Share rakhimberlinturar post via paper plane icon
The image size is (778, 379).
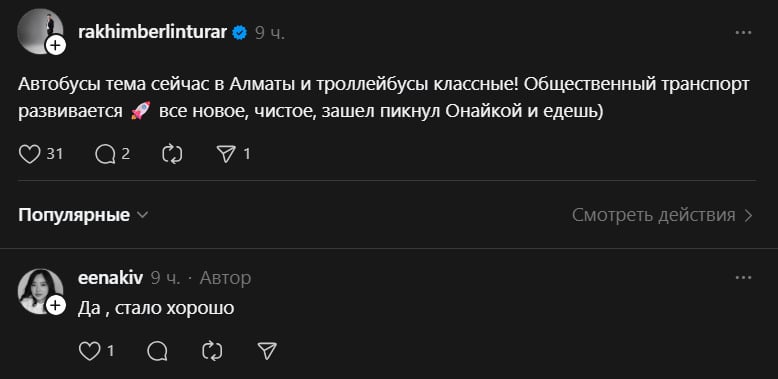[x=226, y=154]
